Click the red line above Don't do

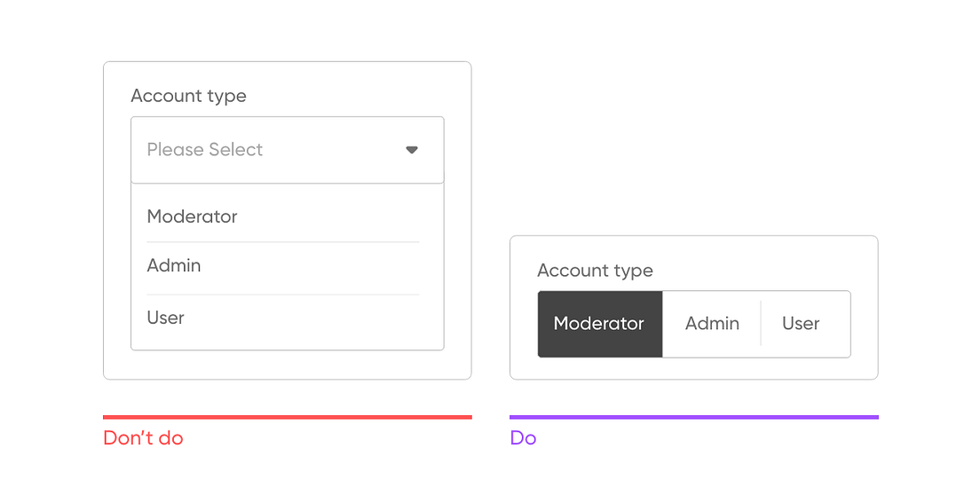tap(287, 417)
